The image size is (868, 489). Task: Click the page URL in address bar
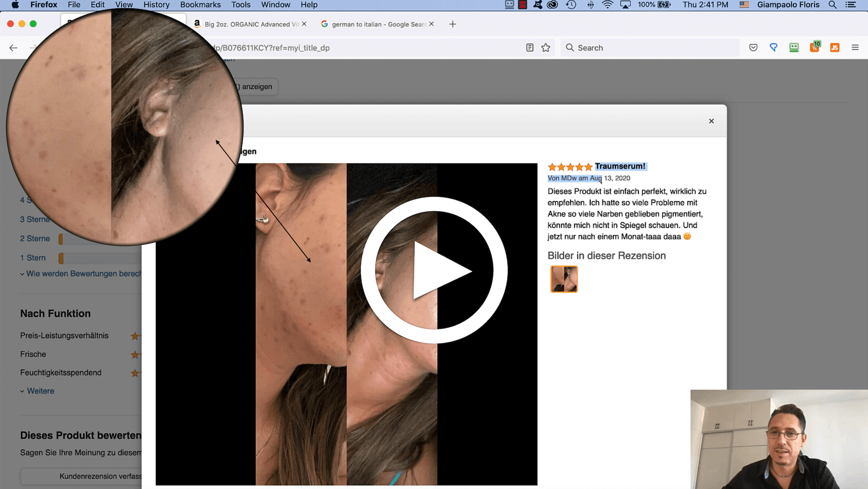[272, 48]
